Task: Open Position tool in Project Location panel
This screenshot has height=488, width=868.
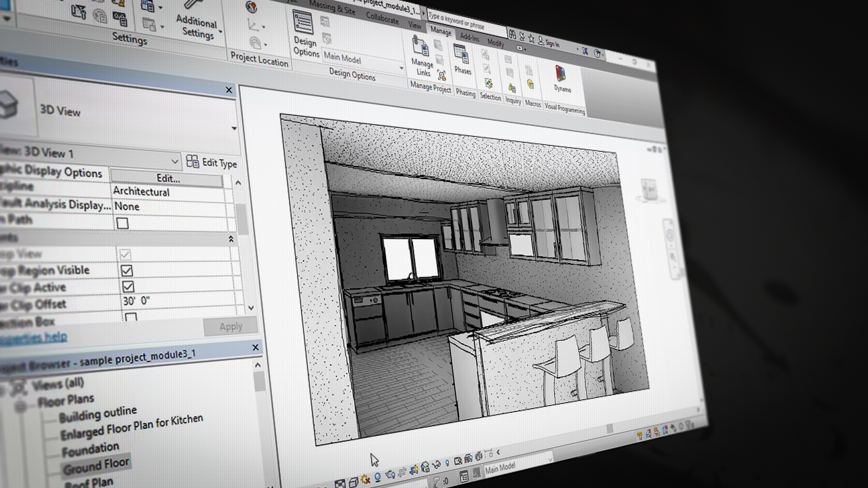Action: 256,43
